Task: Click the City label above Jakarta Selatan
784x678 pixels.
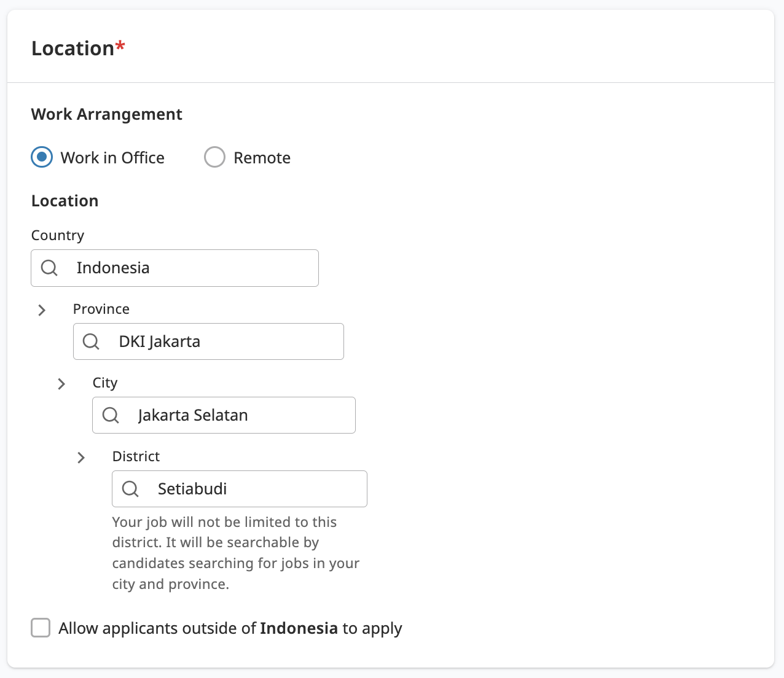Action: tap(105, 383)
